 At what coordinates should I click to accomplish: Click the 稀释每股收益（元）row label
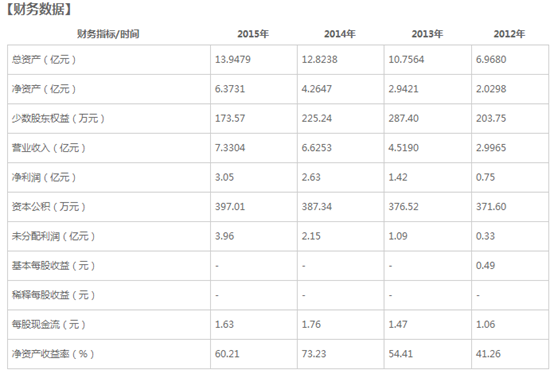tap(53, 295)
